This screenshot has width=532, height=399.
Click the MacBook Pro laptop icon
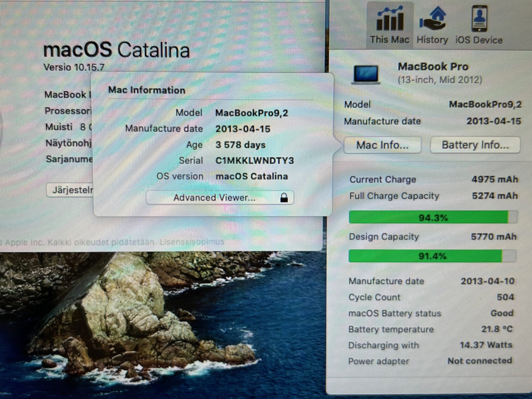366,74
